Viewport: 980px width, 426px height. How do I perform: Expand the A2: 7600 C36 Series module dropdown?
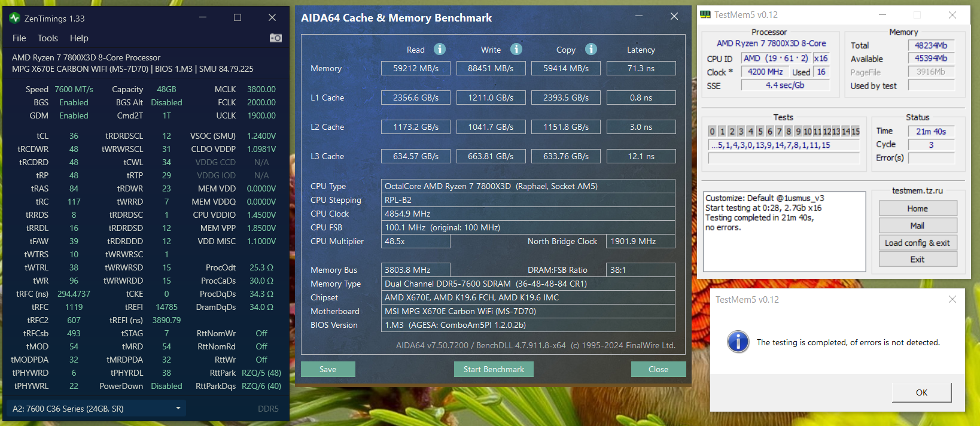coord(96,409)
